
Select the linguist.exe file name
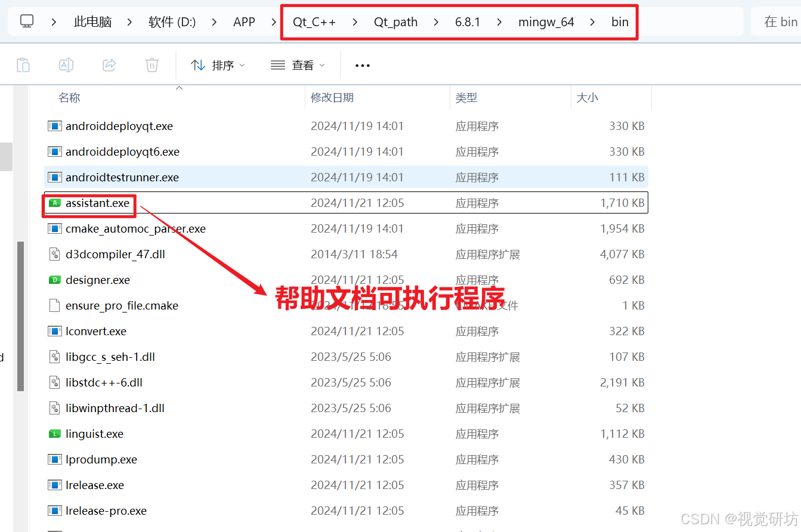click(94, 434)
